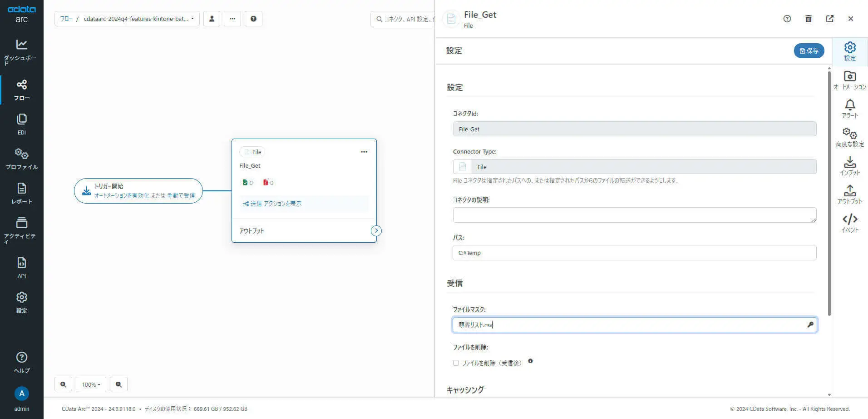The height and width of the screenshot is (419, 868).
Task: Click 送信 アクションを表示 link
Action: tap(272, 204)
